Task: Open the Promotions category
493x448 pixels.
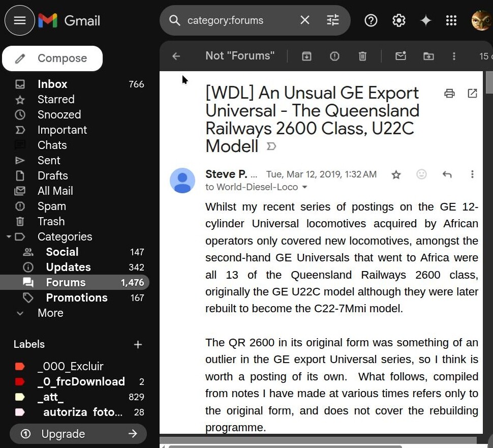Action: [76, 298]
